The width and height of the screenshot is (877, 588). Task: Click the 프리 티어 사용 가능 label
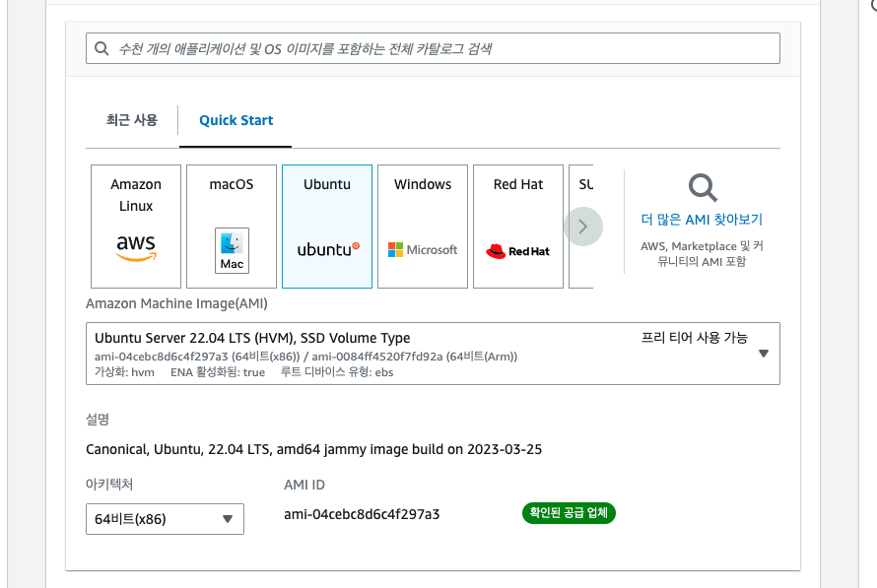click(x=694, y=338)
